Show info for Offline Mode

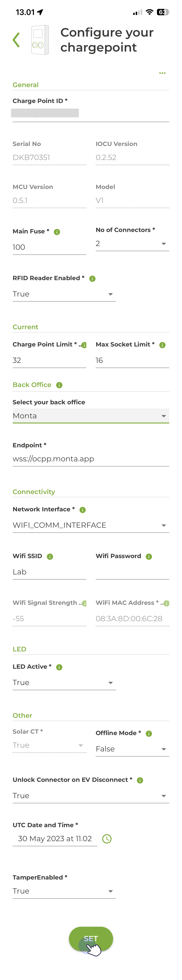click(x=149, y=734)
